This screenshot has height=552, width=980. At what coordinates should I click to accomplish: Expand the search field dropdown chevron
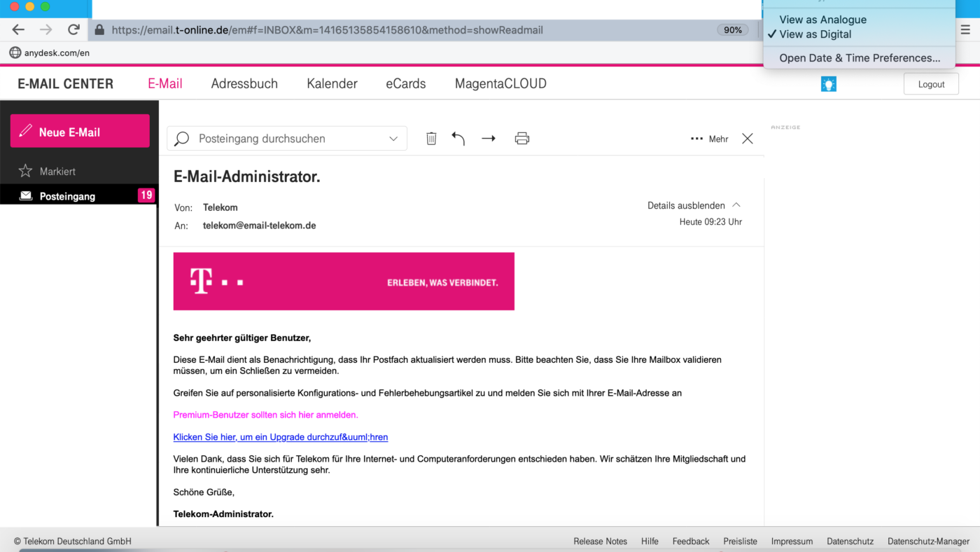pos(393,139)
